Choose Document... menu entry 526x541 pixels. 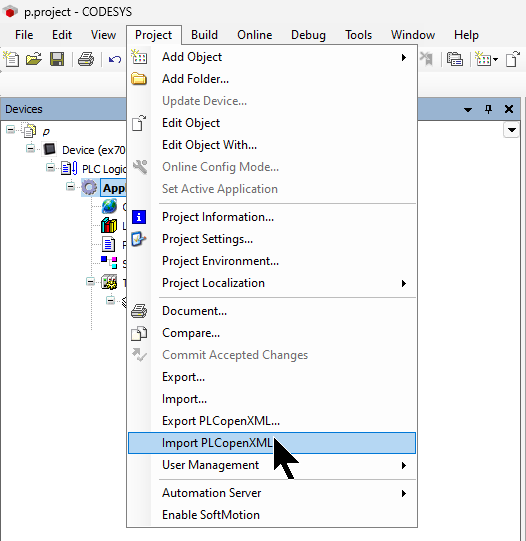click(272, 311)
